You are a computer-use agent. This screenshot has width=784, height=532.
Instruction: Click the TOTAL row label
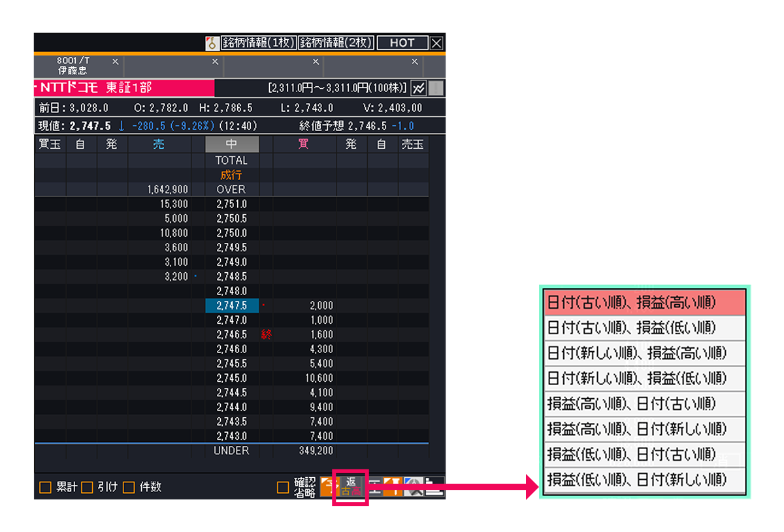[x=231, y=161]
